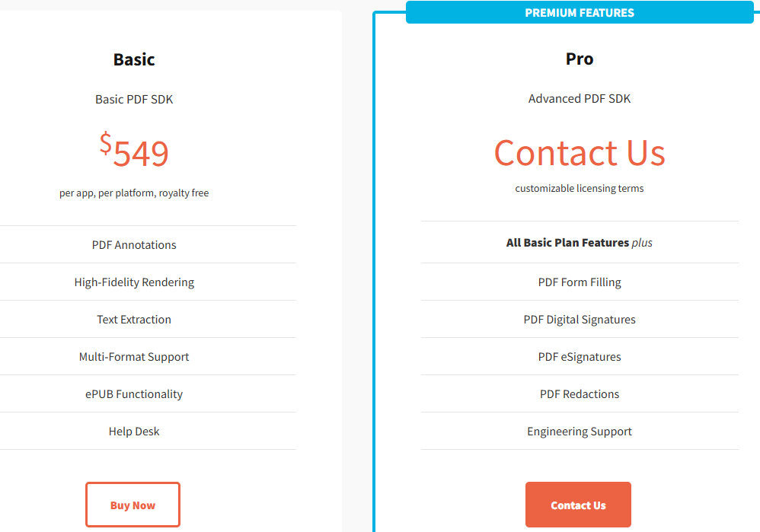Select the PREMIUM FEATURES banner
The width and height of the screenshot is (760, 532).
(580, 13)
